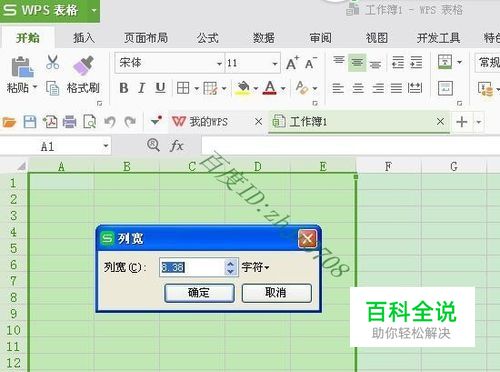500x372 pixels.
Task: Open print preview icon
Action: point(89,122)
